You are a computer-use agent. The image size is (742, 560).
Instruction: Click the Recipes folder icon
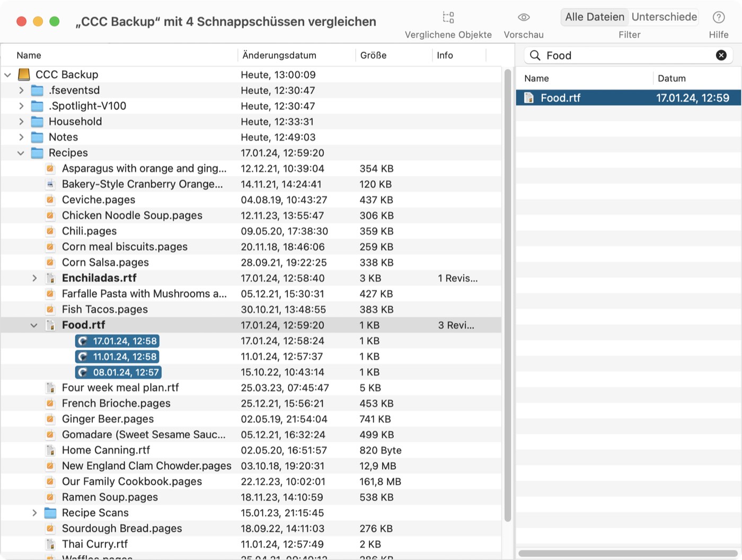click(37, 153)
